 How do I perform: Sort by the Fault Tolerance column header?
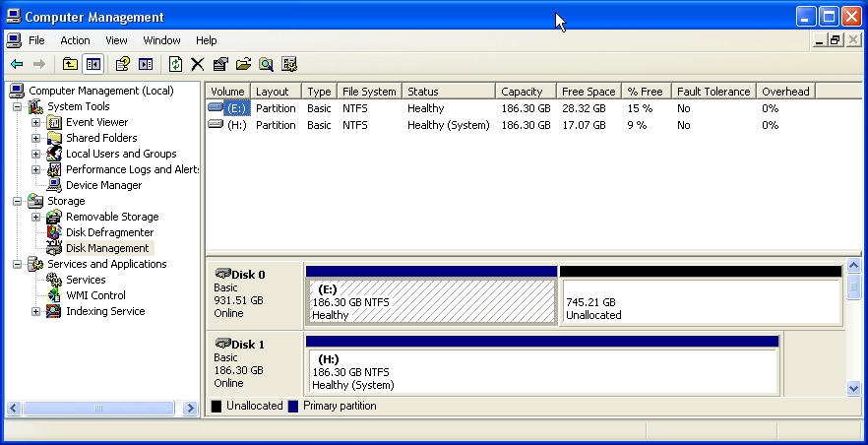coord(714,92)
